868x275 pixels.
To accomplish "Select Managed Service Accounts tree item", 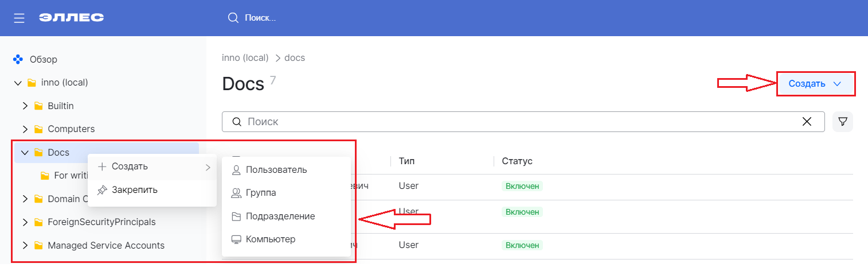I will pos(106,246).
